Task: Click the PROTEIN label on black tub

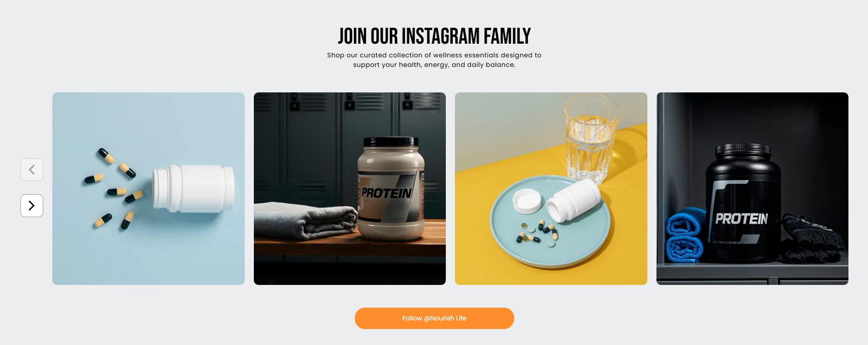Action: tap(742, 219)
